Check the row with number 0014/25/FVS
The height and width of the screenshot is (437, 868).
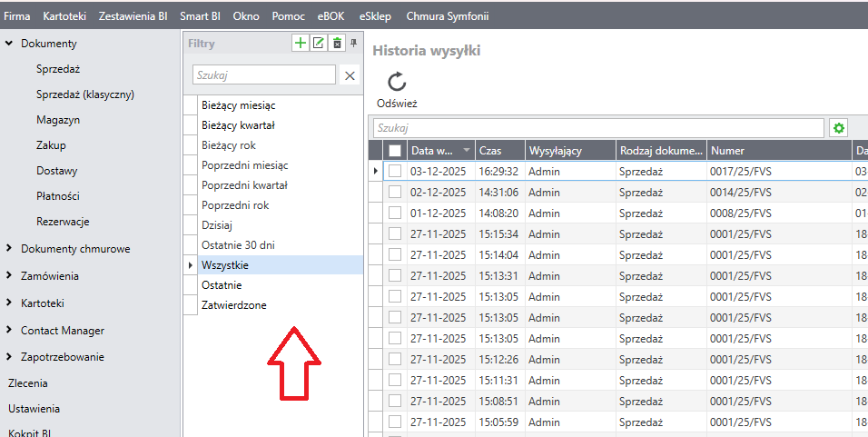click(395, 192)
